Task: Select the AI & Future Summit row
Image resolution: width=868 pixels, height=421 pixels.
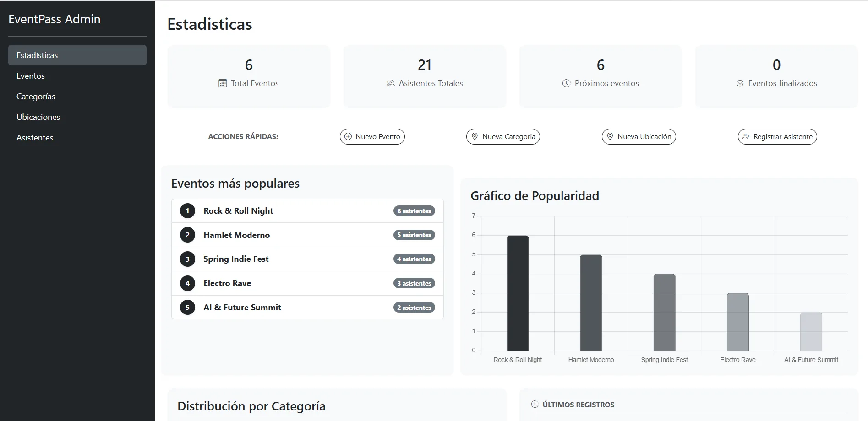Action: pyautogui.click(x=307, y=308)
